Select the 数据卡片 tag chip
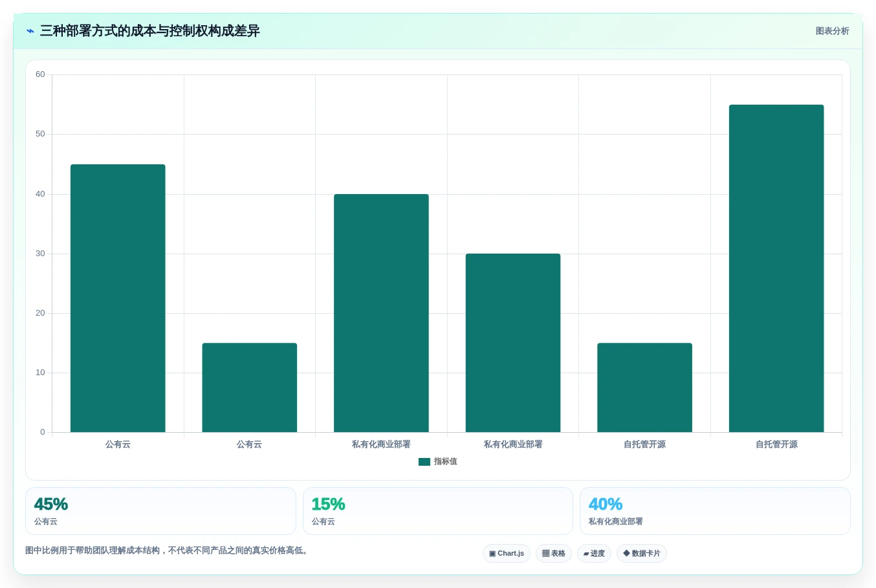 (642, 554)
